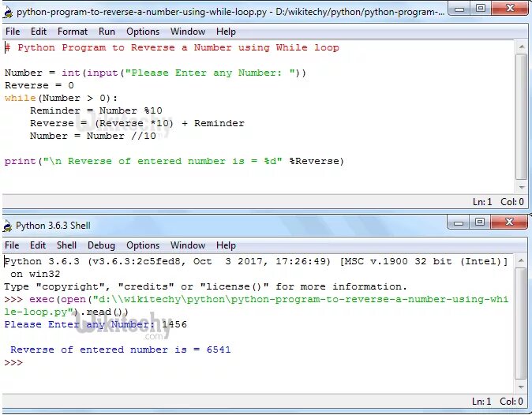Minimize the Python Shell window
Viewport: 532px width, 415px height.
459,222
